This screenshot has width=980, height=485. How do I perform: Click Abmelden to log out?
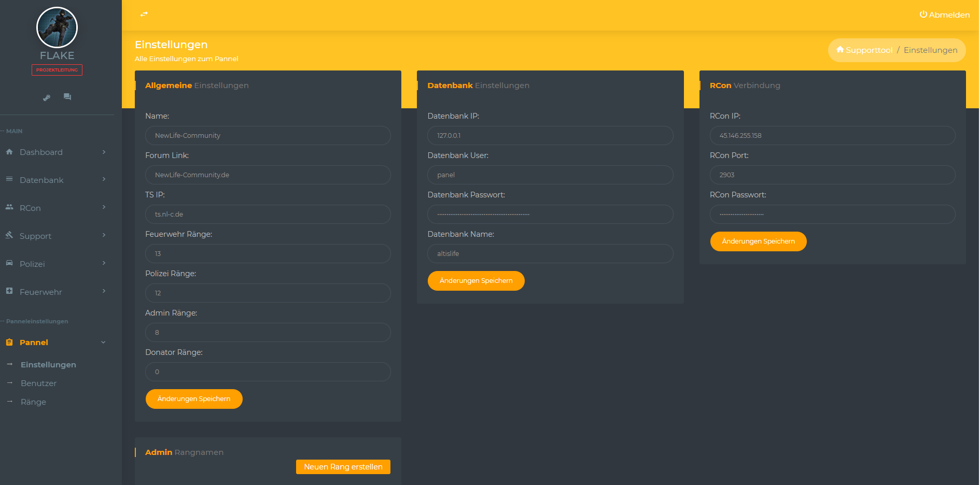coord(944,15)
